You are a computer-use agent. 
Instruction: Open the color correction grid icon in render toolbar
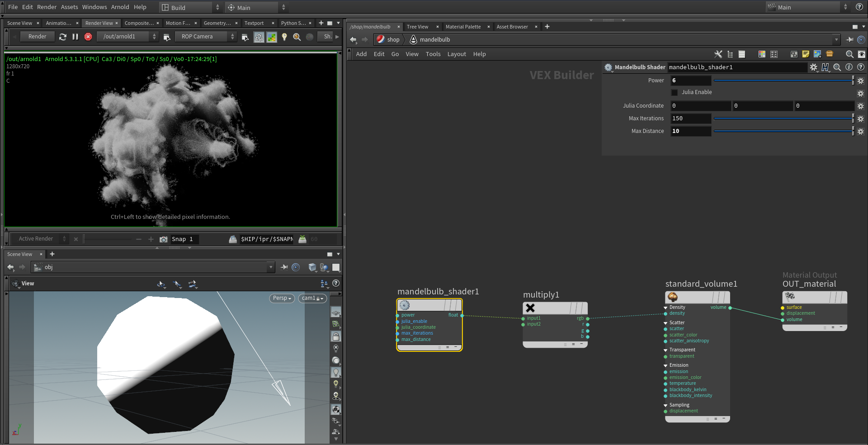[272, 37]
